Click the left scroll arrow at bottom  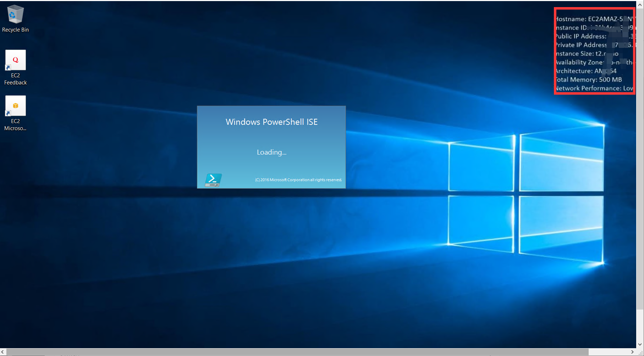point(3,352)
